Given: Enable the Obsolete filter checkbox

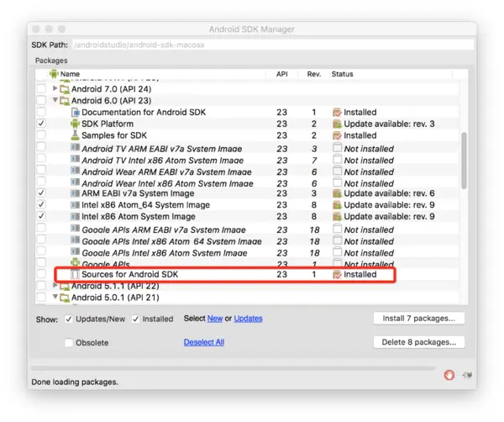Looking at the screenshot, I should tap(69, 342).
